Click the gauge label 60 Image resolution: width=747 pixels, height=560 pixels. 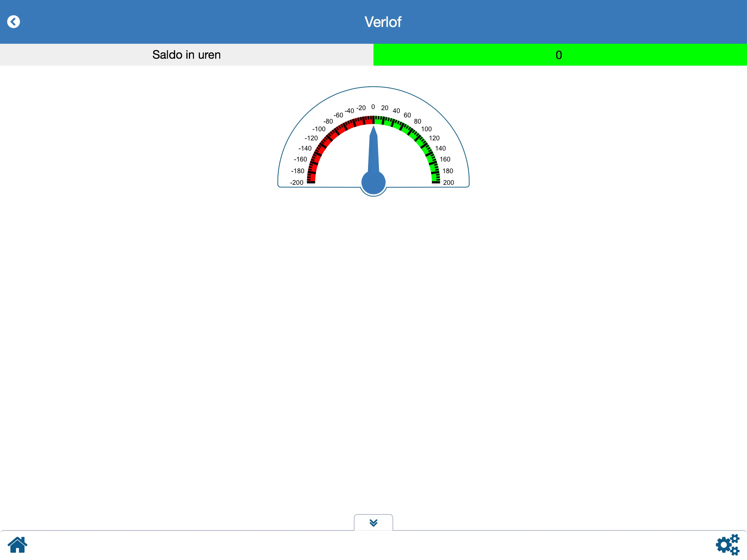pyautogui.click(x=407, y=115)
